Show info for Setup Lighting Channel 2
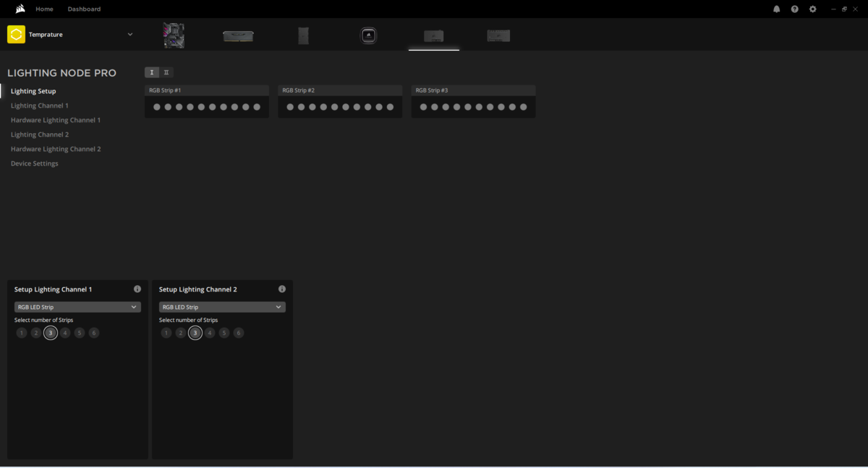Image resolution: width=868 pixels, height=468 pixels. [282, 289]
